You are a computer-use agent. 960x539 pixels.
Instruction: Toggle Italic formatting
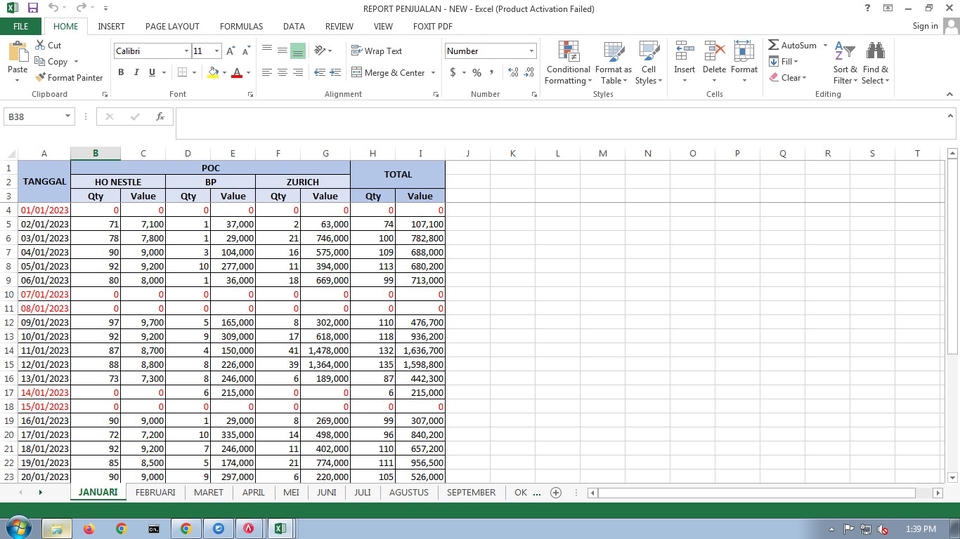click(137, 72)
